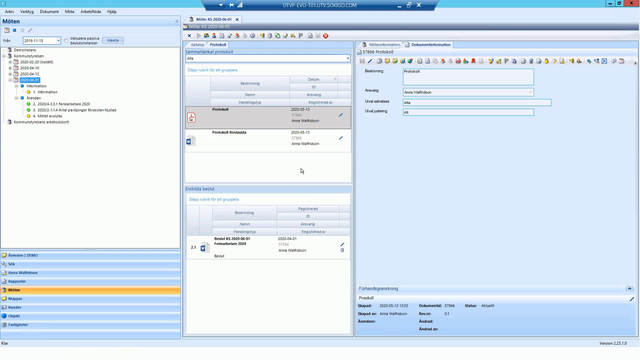Click the Beskrivning text box

[x=468, y=76]
